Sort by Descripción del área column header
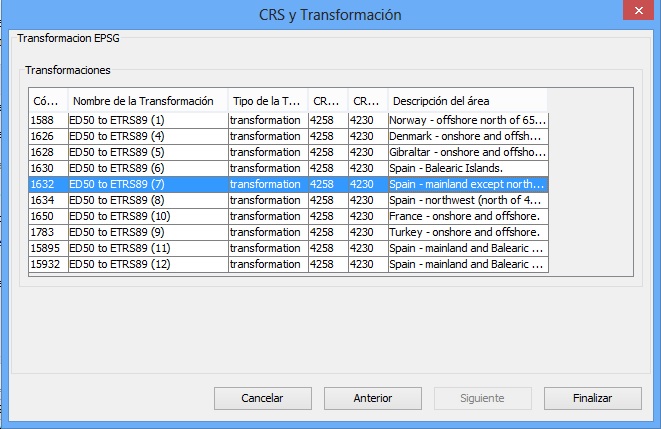Screen dimensions: 661x429 pyautogui.click(x=468, y=101)
